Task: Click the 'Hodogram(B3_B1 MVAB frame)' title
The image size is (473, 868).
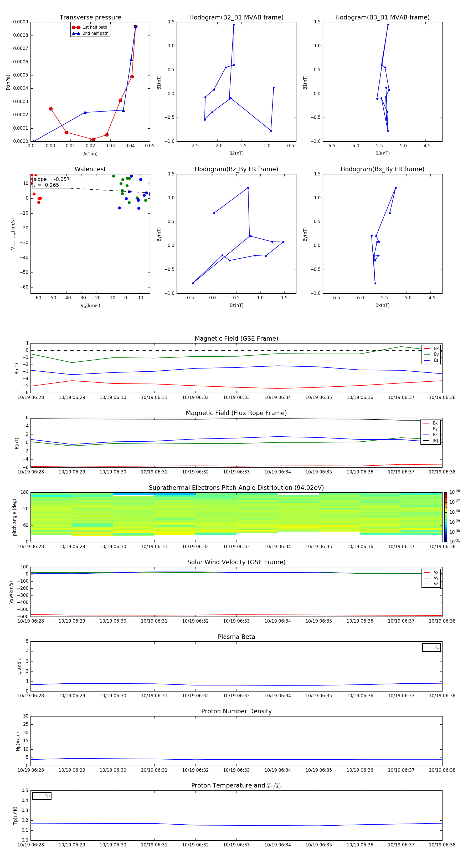Action: (x=382, y=18)
